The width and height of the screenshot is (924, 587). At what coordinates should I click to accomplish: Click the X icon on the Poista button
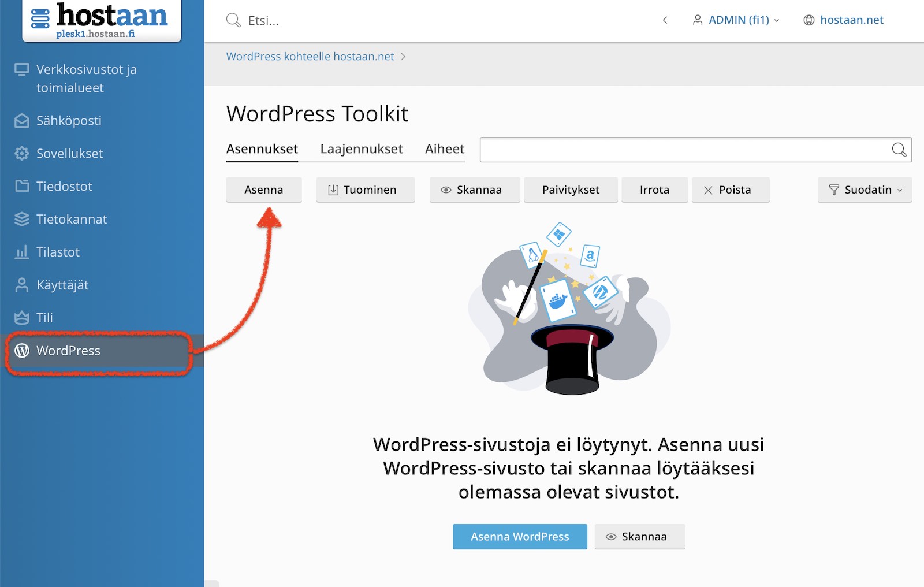tap(708, 190)
